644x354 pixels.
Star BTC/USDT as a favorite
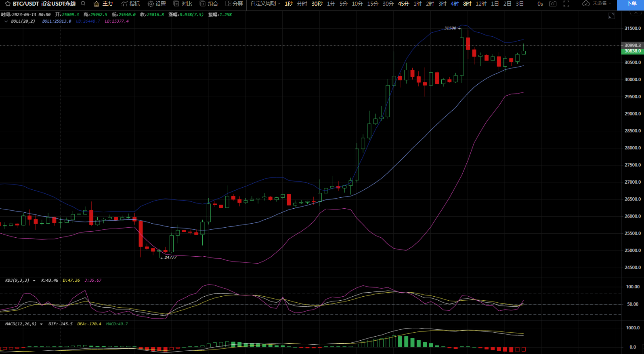[8, 4]
